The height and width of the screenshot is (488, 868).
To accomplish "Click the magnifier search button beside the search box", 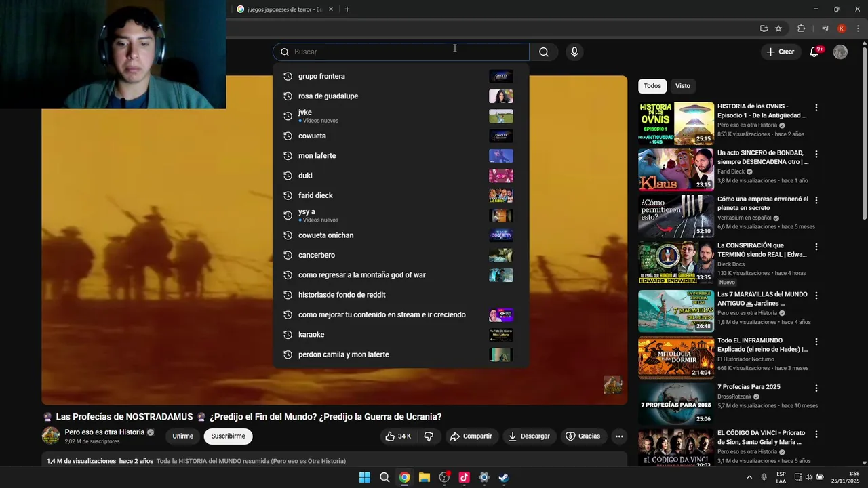I will [543, 52].
